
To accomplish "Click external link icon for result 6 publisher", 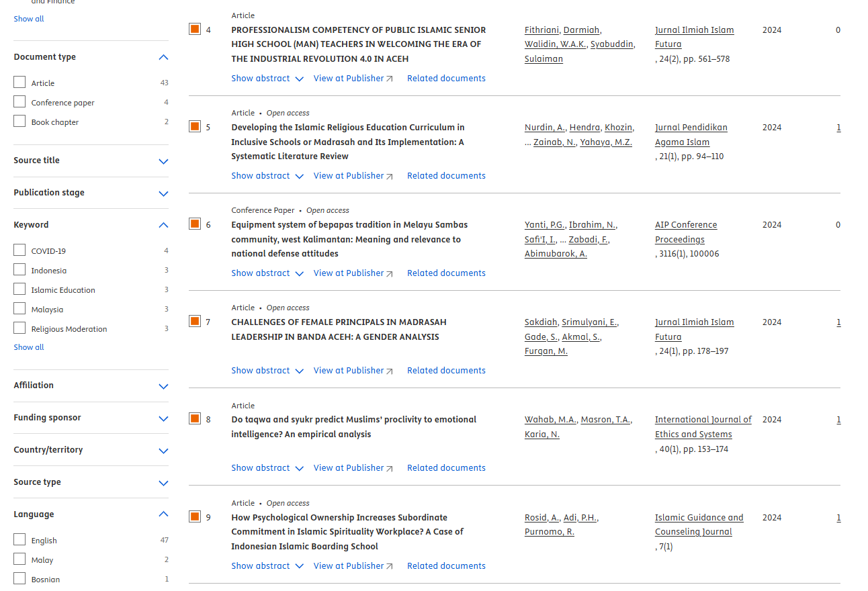I will pyautogui.click(x=390, y=274).
